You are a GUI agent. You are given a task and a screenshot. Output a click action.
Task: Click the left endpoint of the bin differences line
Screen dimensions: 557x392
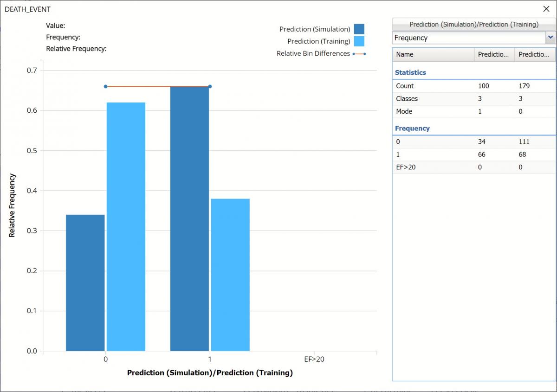(x=106, y=86)
